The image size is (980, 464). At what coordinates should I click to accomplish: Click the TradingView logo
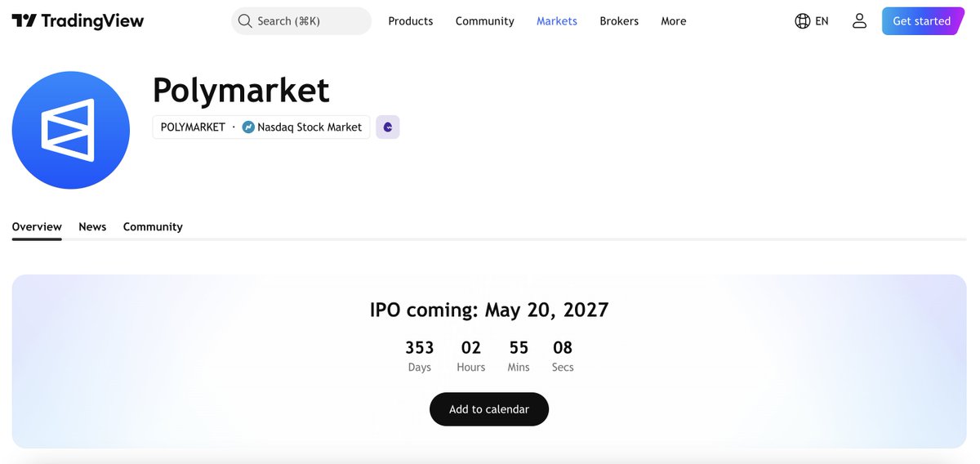point(78,21)
